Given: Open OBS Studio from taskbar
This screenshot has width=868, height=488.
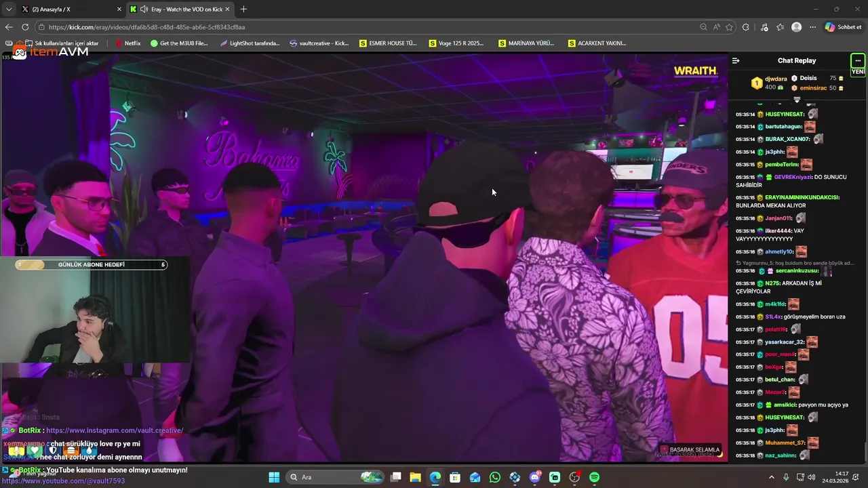Looking at the screenshot, I should point(575,477).
